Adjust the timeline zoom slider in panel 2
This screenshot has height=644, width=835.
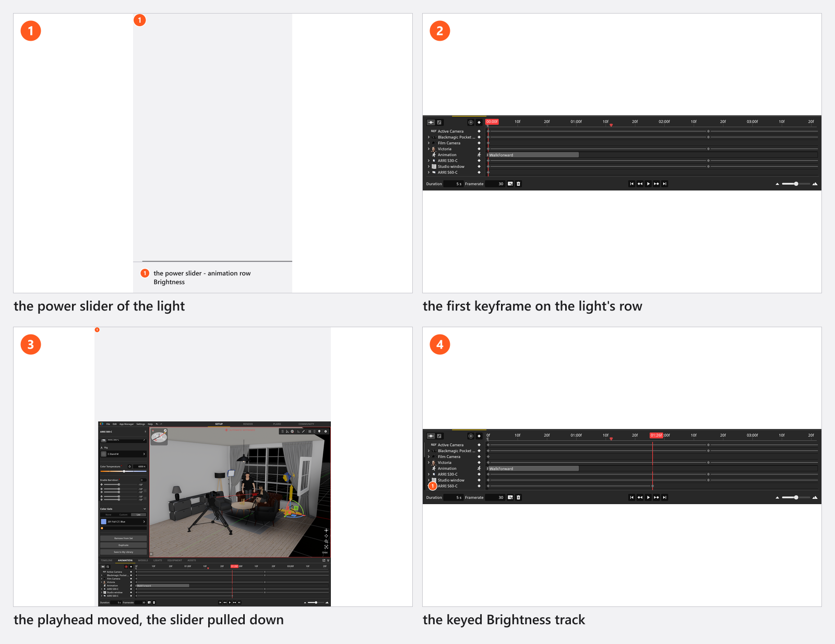pos(796,184)
